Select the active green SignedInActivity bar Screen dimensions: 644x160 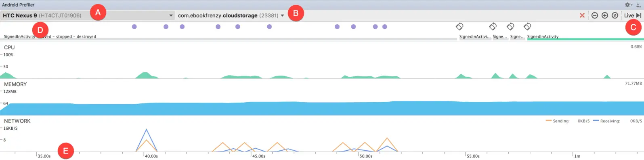[585, 39]
